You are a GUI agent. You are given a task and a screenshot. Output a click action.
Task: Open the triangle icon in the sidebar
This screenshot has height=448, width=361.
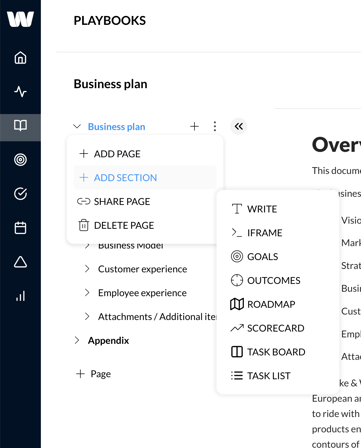[x=20, y=262]
